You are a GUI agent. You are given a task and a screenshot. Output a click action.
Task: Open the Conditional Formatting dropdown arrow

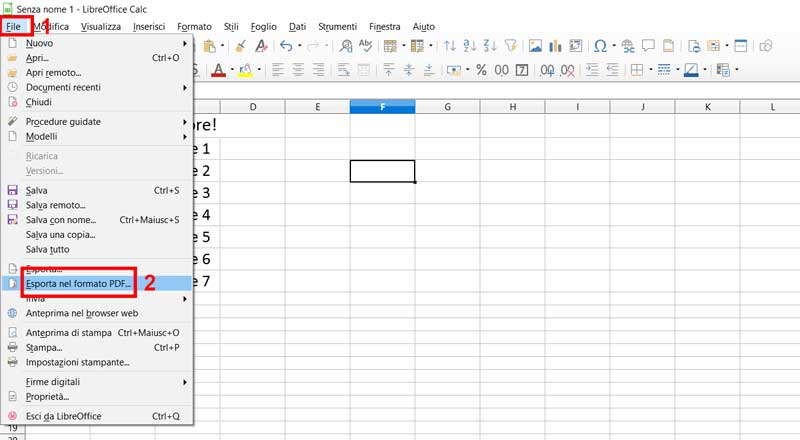click(737, 70)
